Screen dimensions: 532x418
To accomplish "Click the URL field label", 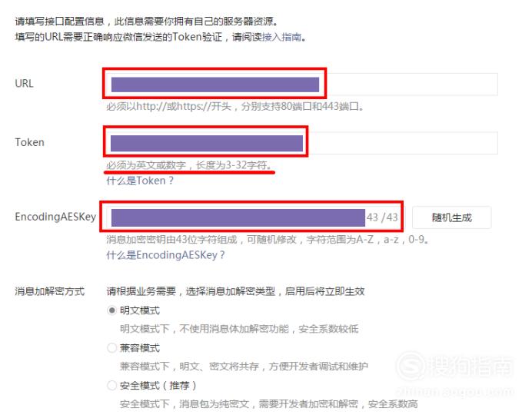I will coord(24,84).
